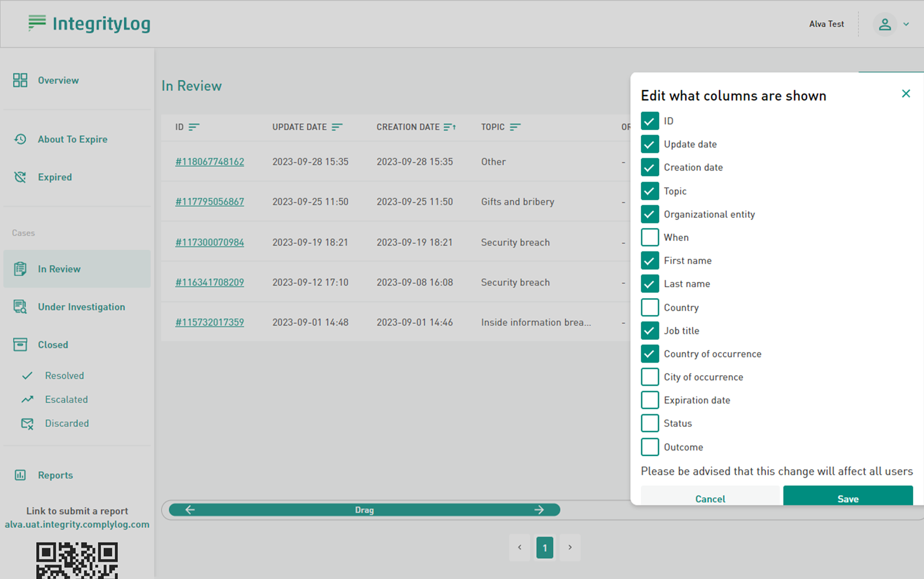Save the column settings
This screenshot has width=924, height=579.
coord(847,497)
